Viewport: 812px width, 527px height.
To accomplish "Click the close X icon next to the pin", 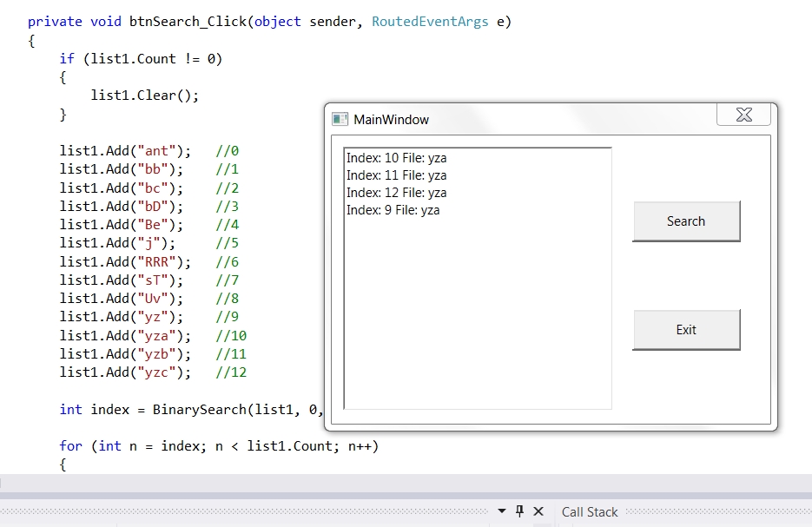I will [x=539, y=511].
